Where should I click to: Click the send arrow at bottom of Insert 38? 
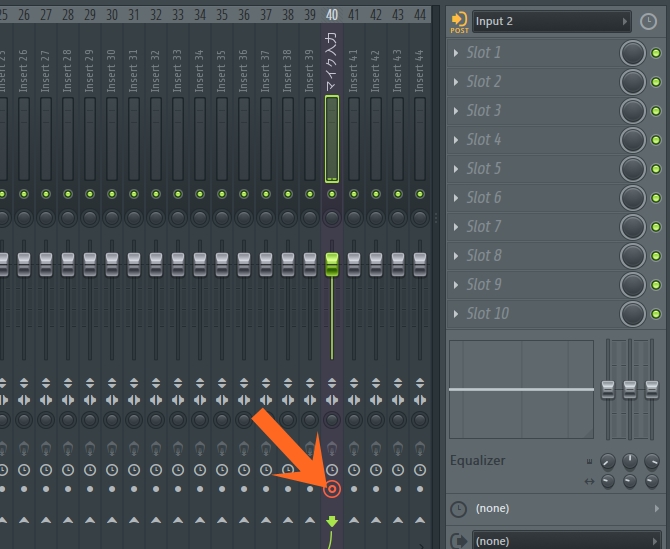coord(288,521)
